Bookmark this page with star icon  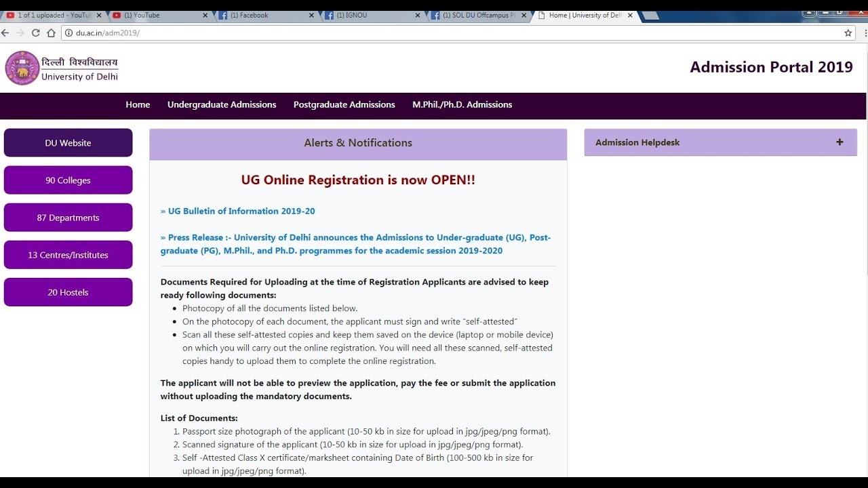tap(848, 33)
